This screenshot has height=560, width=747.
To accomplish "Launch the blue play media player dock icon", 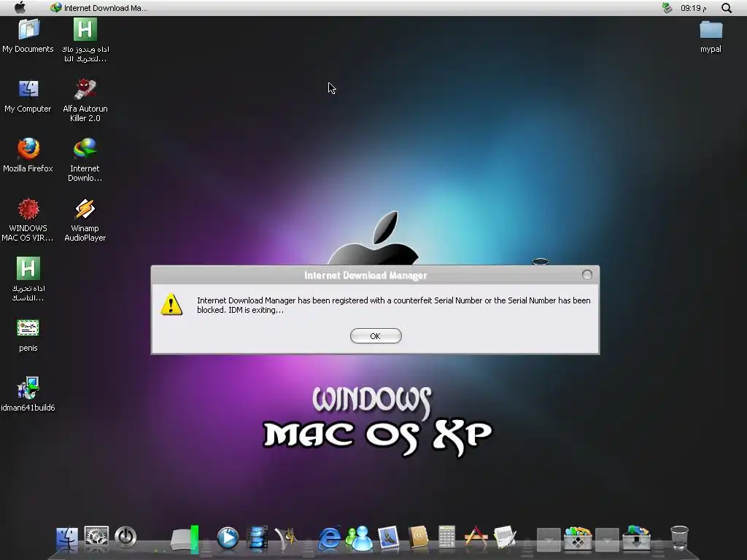I will (228, 537).
